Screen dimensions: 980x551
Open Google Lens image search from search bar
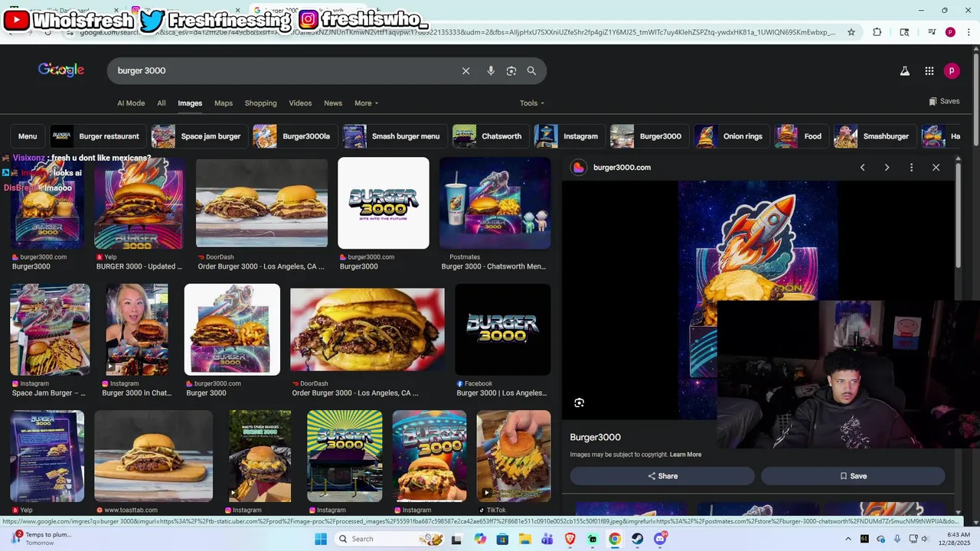tap(511, 70)
